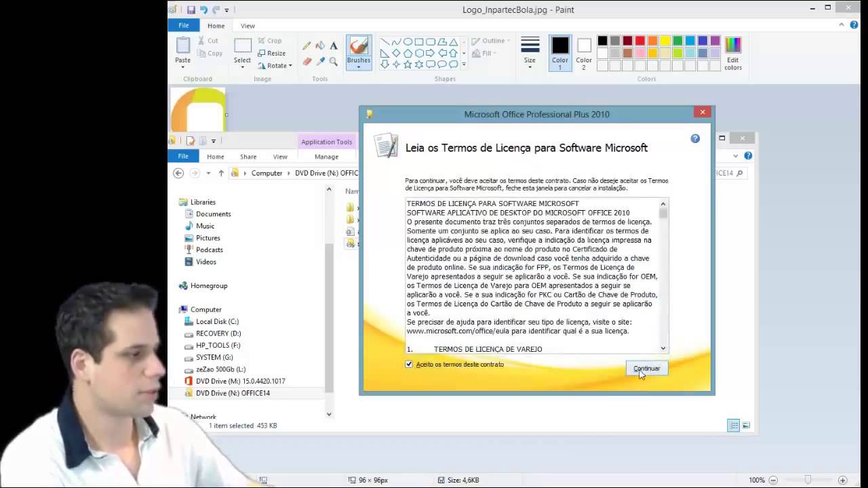The image size is (868, 488).
Task: Open Local Disk (C:) in navigation pane
Action: point(217,321)
